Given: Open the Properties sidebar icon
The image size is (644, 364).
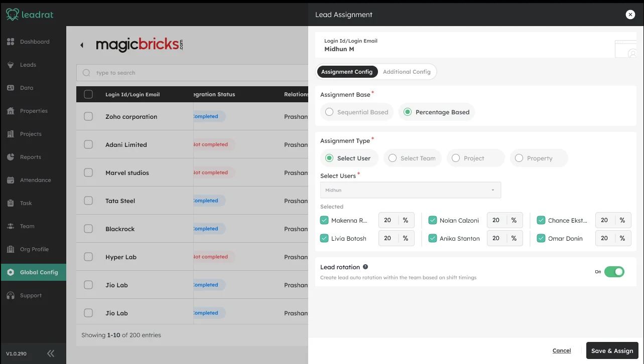Looking at the screenshot, I should click(11, 111).
